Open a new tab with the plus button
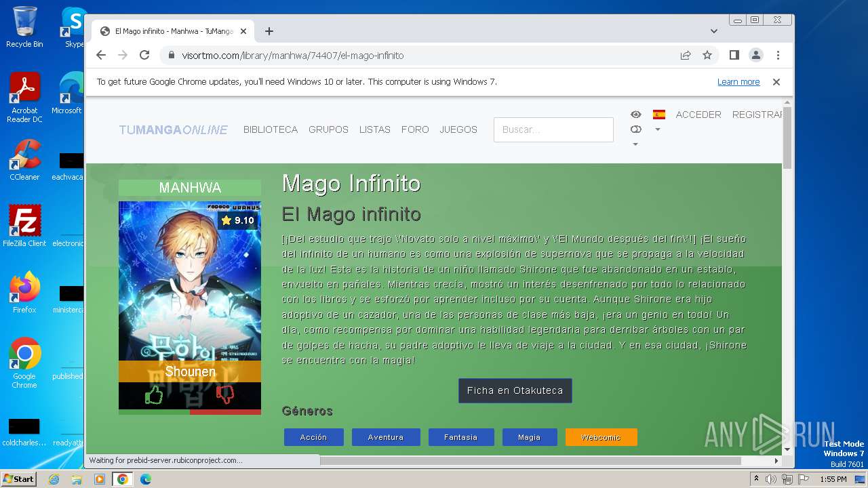This screenshot has height=488, width=868. [269, 31]
